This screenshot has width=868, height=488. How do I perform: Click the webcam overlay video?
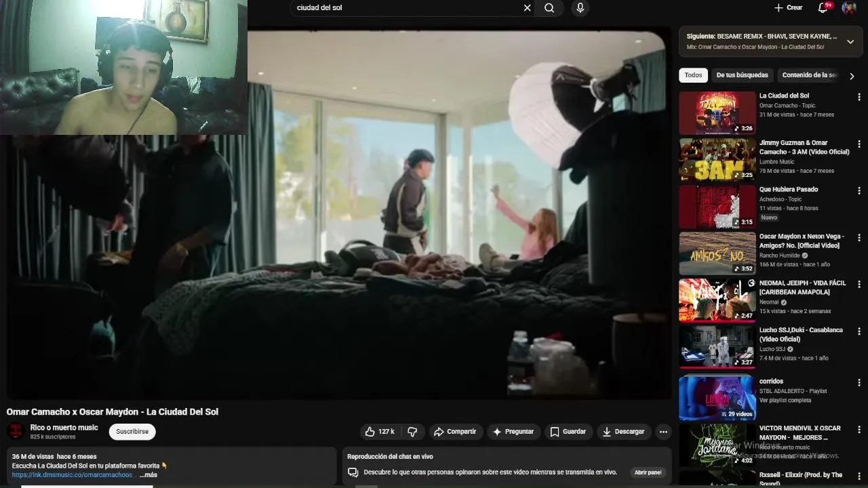click(x=123, y=67)
